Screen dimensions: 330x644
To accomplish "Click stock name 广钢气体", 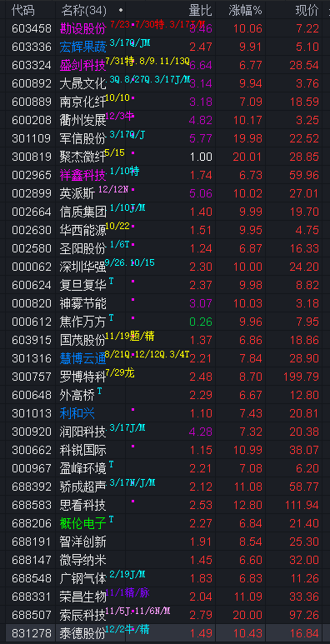I will coord(83,578).
